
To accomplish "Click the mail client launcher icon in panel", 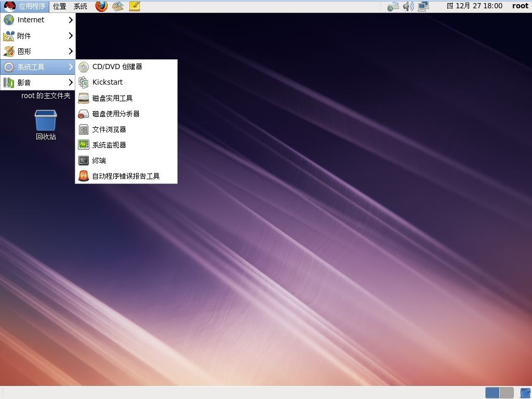I will pyautogui.click(x=118, y=6).
